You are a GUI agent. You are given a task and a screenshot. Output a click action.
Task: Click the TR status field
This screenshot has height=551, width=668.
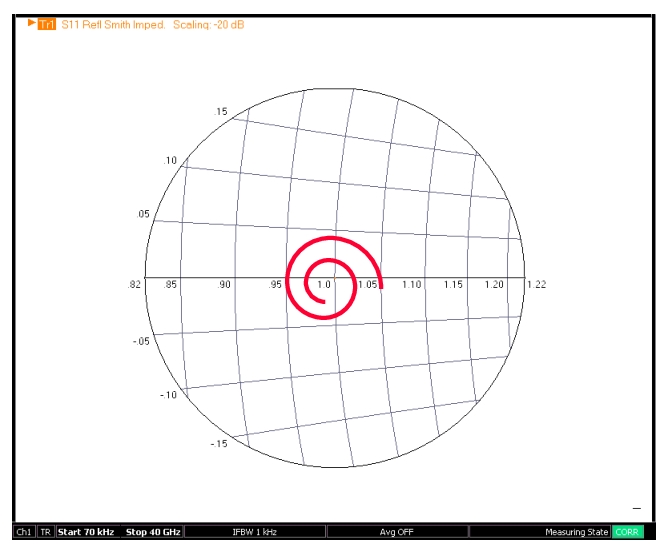46,532
